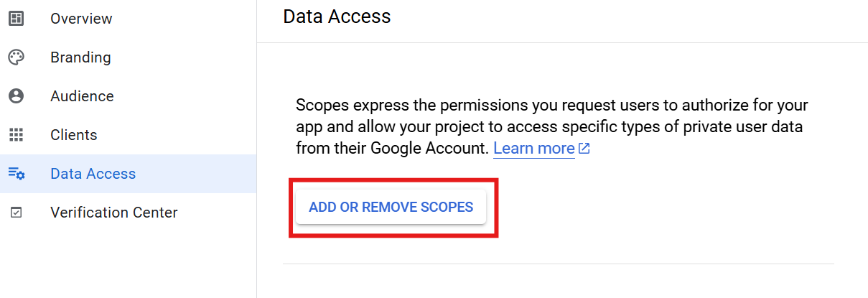Click the divider line below the scopes button
This screenshot has width=868, height=298.
coord(558,264)
